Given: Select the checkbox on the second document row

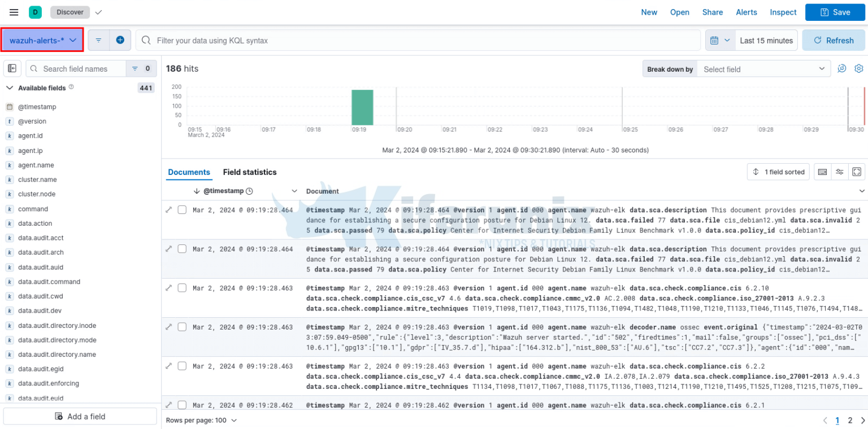Looking at the screenshot, I should point(182,249).
